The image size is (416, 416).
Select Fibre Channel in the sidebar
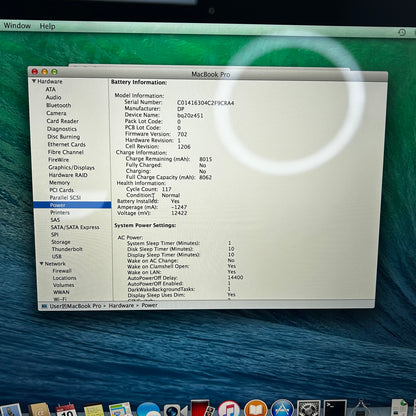pyautogui.click(x=66, y=152)
